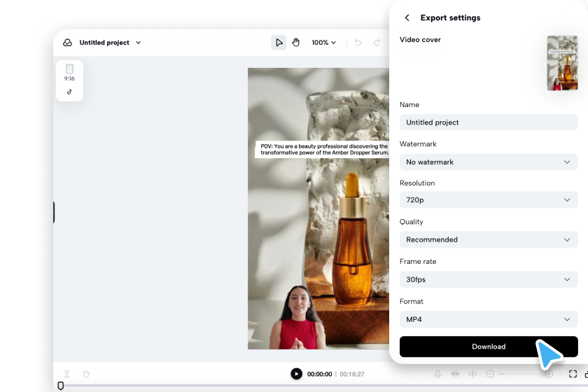Open the Recommended quality dropdown
This screenshot has width=588, height=392.
[489, 239]
